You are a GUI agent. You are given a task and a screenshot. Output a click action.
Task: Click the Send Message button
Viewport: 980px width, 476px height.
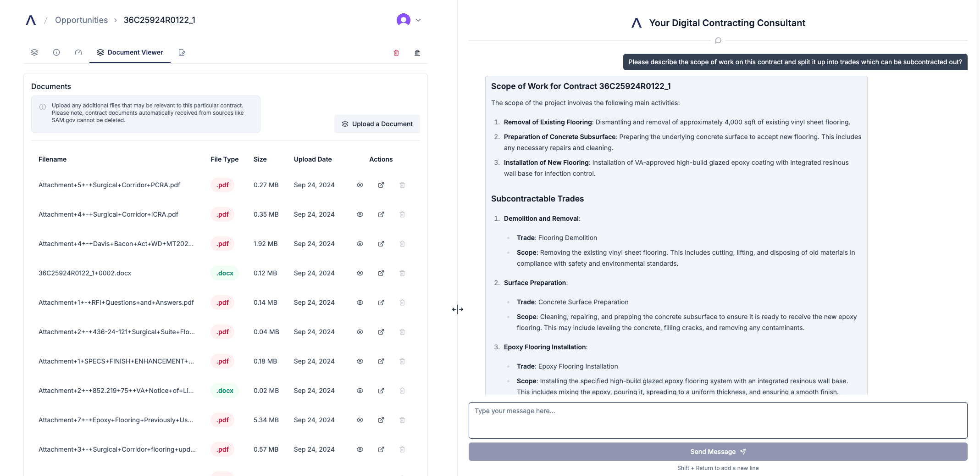pos(718,452)
